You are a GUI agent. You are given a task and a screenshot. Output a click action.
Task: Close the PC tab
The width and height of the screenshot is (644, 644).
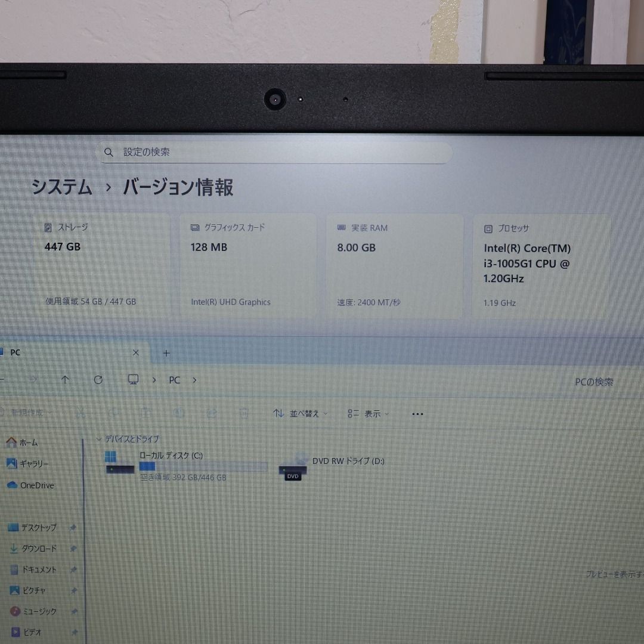135,353
